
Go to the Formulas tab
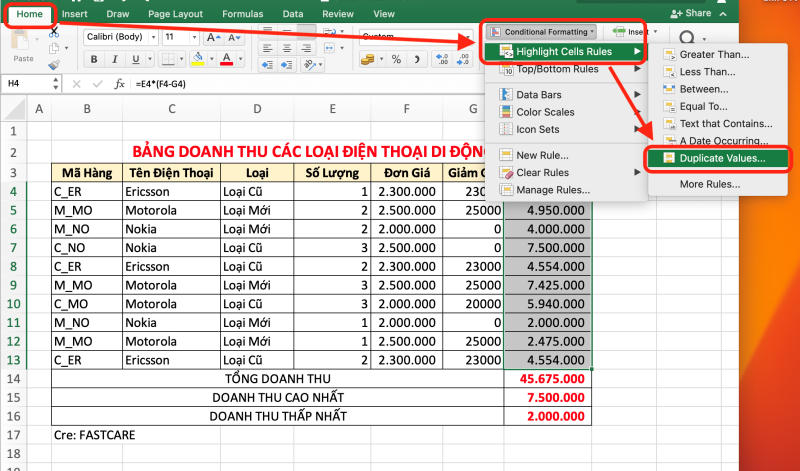point(243,14)
